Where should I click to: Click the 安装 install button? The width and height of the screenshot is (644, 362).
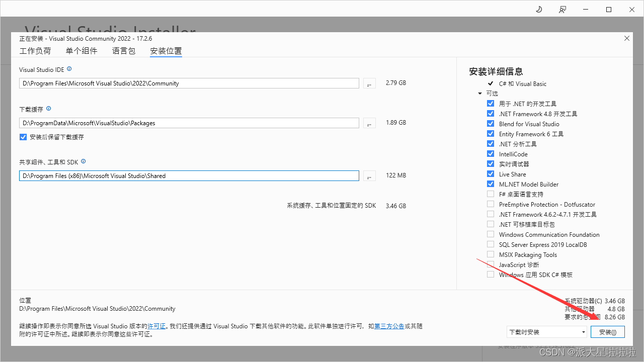coord(608,332)
